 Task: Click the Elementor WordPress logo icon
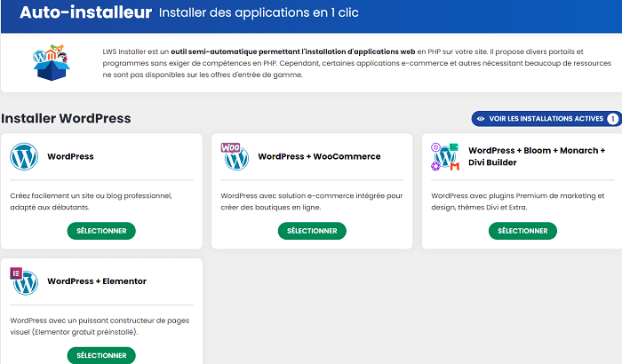point(24,281)
